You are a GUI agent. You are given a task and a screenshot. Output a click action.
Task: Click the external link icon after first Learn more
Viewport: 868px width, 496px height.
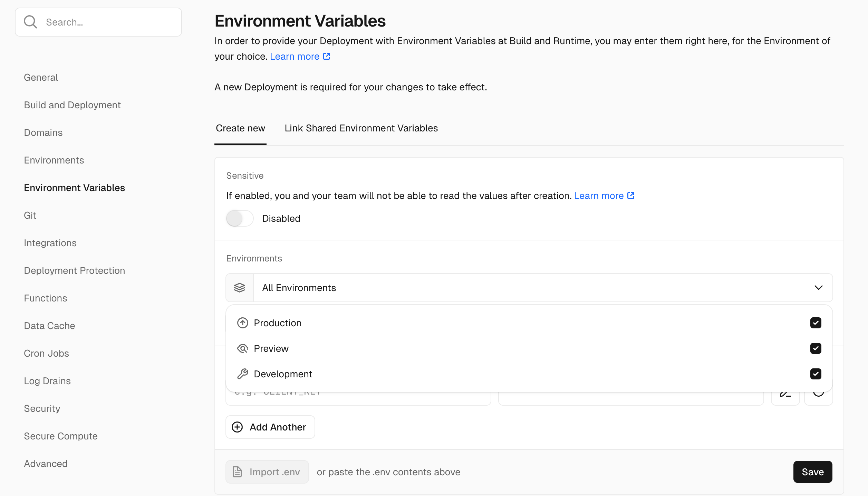click(x=327, y=56)
